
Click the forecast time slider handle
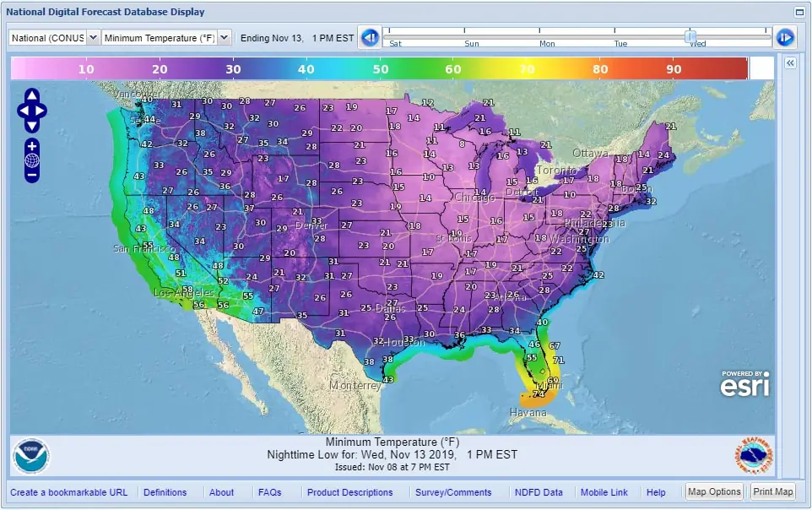[690, 36]
